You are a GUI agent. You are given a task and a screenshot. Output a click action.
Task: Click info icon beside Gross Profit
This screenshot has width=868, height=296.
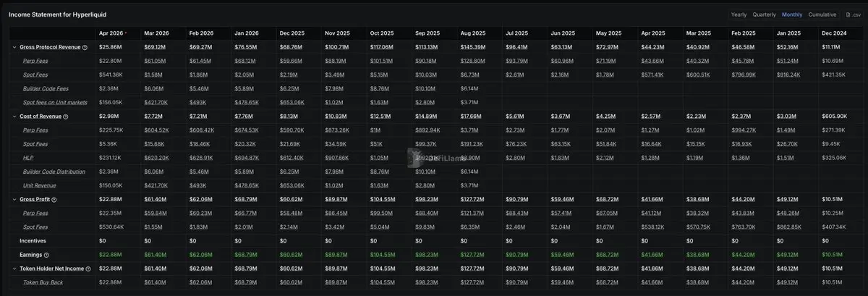pos(54,199)
